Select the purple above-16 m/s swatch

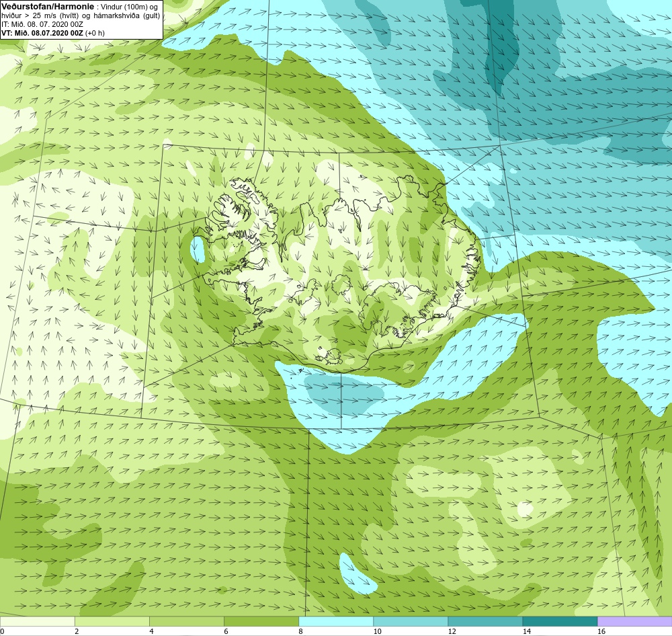[x=635, y=621]
